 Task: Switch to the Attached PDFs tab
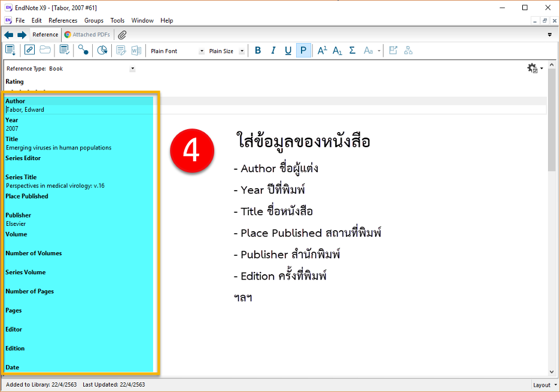tap(87, 35)
